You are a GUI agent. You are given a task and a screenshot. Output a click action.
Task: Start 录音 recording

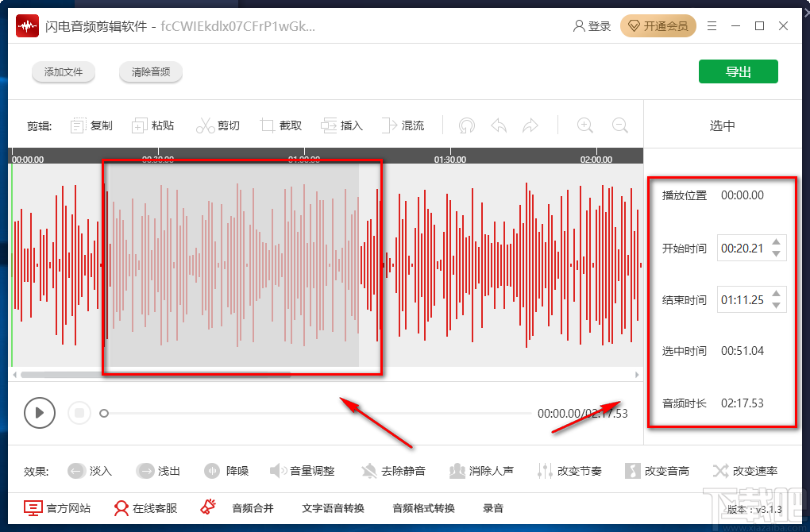[493, 508]
